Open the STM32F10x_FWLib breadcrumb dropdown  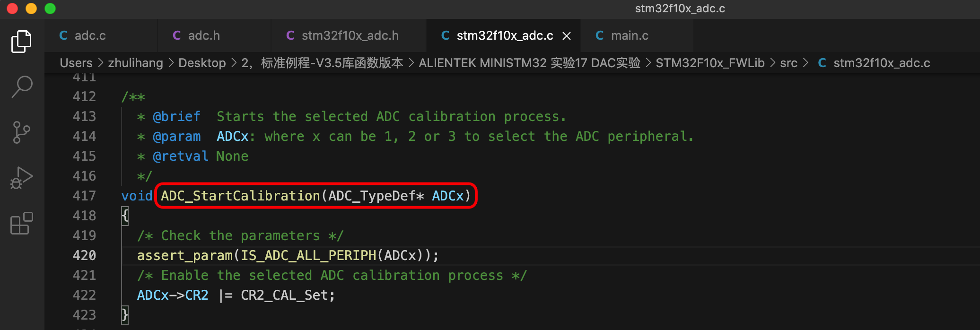[710, 62]
